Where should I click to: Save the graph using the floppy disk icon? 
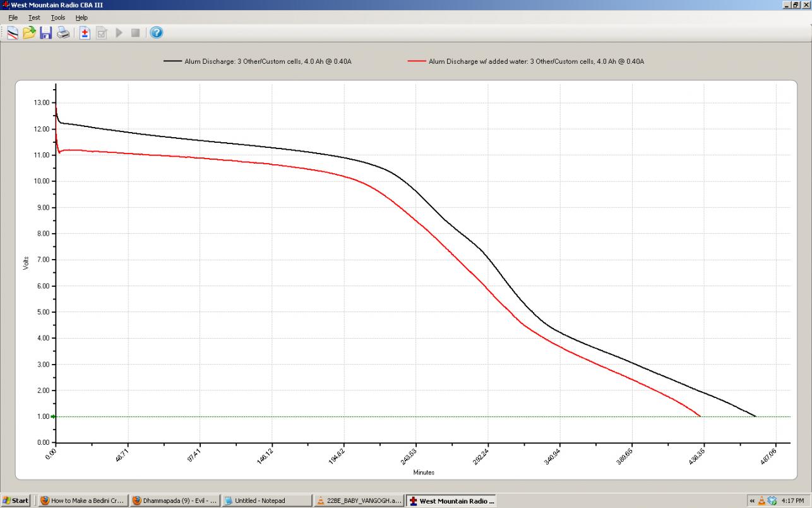click(46, 33)
